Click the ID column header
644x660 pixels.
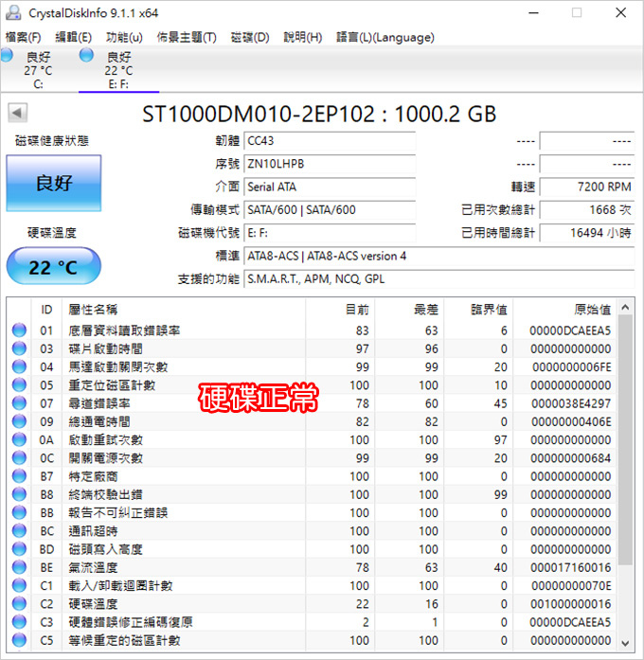tap(46, 310)
